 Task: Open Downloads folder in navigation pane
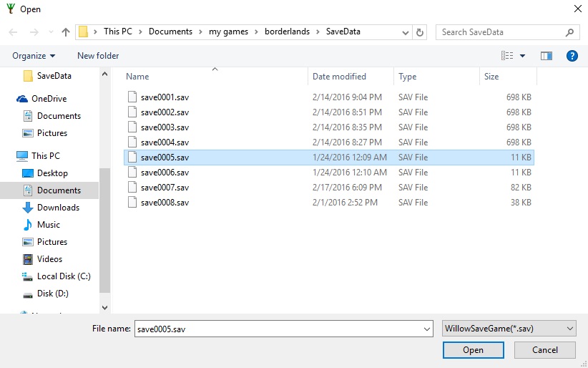coord(58,208)
